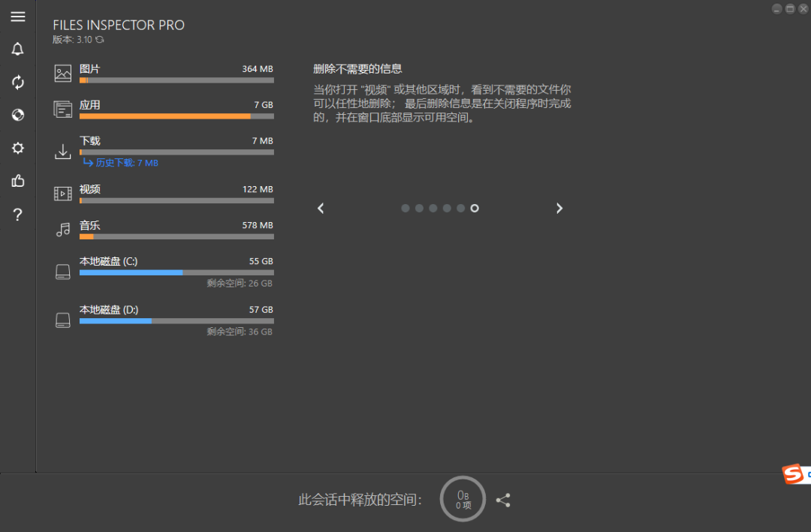This screenshot has height=532, width=811.
Task: Click the 图片 pictures icon
Action: [x=62, y=74]
